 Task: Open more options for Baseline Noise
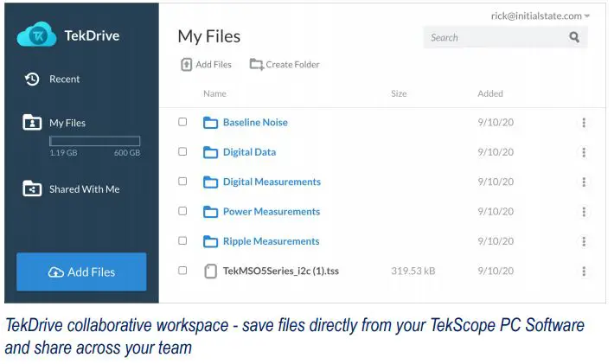tap(584, 123)
